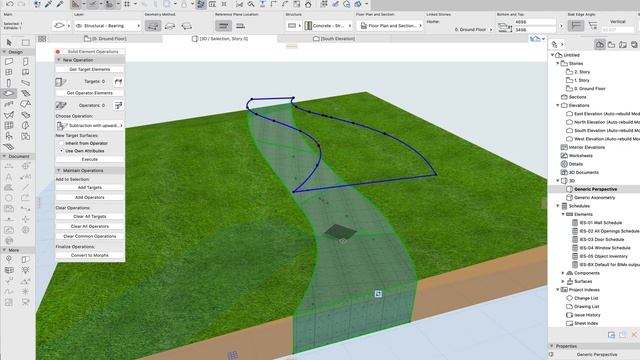Set second Reference Plane Location option

(x=240, y=26)
